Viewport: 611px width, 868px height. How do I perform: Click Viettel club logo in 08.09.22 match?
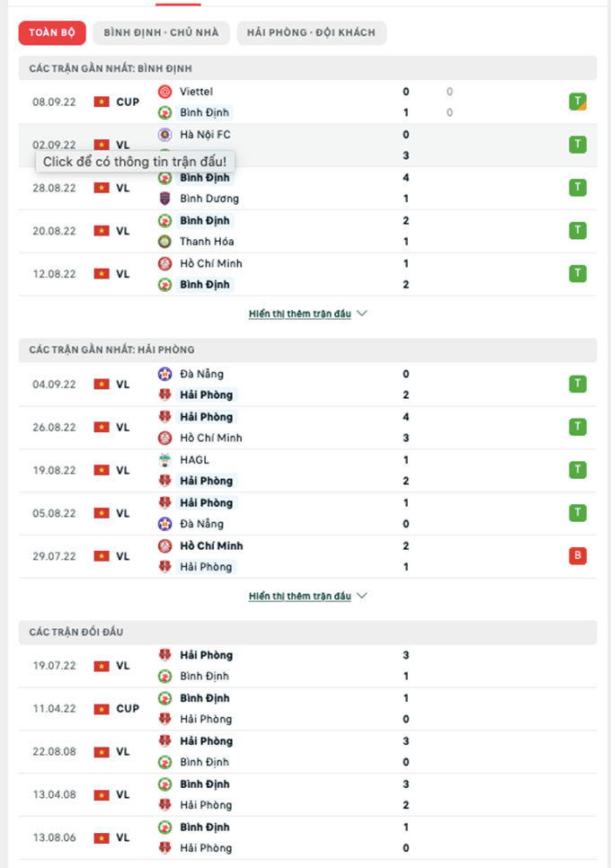pos(165,92)
